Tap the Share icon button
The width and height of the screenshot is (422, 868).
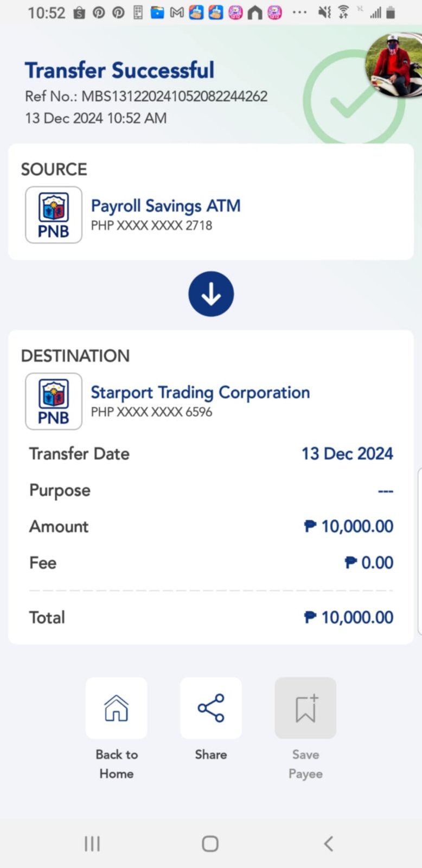click(x=210, y=707)
